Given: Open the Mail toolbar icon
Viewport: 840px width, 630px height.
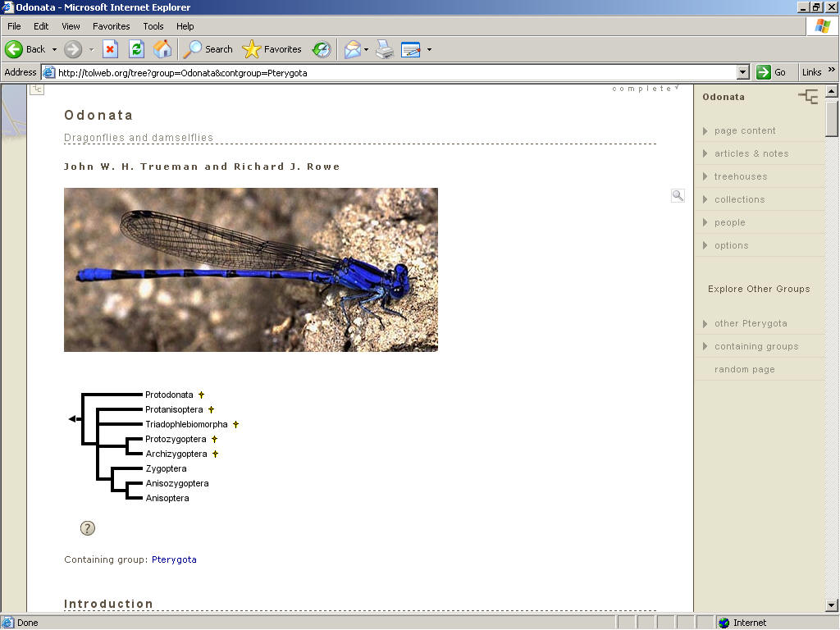Looking at the screenshot, I should 352,49.
